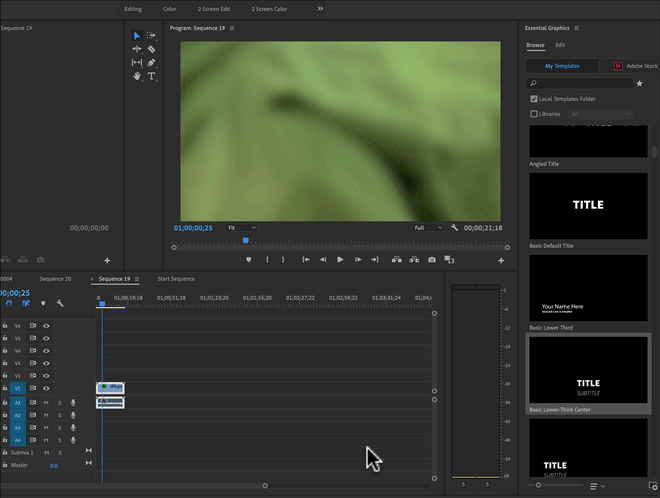Mute audio track A1
This screenshot has height=498, width=660.
click(46, 403)
